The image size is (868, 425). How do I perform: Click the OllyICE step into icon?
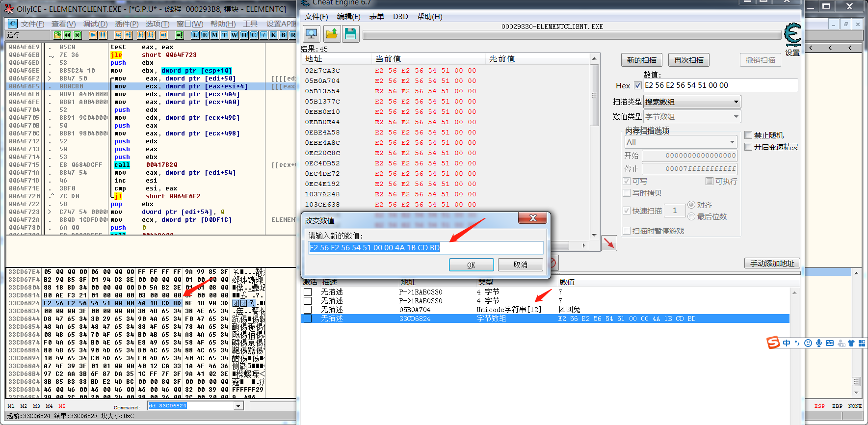(x=119, y=35)
